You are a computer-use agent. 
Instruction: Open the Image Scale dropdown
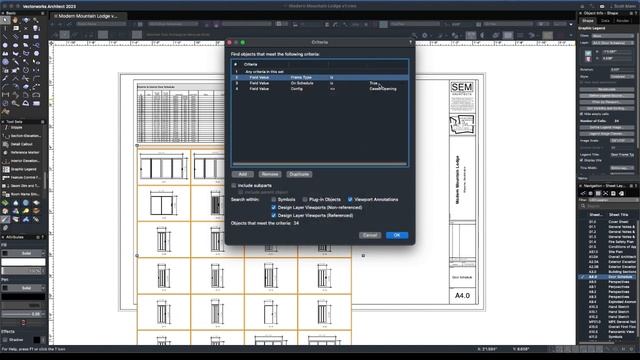pyautogui.click(x=622, y=140)
